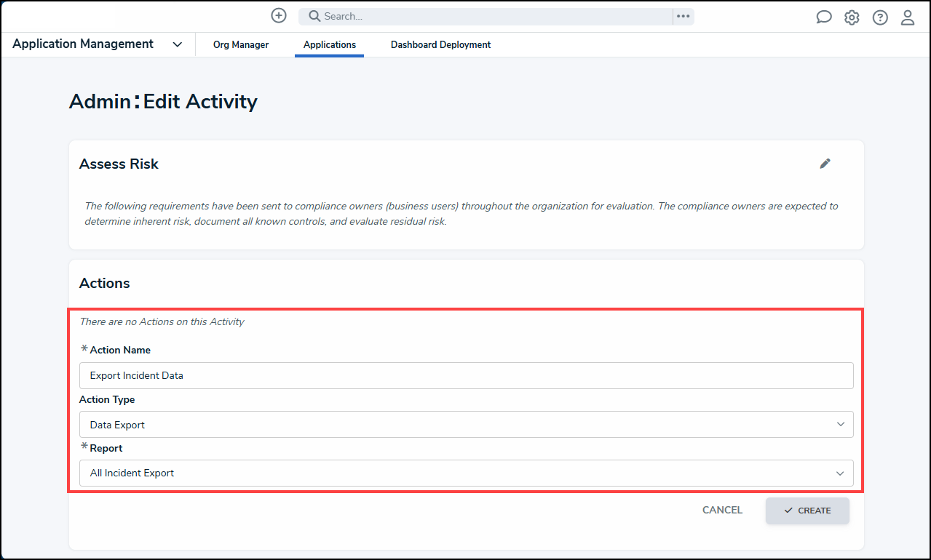Viewport: 931px width, 560px height.
Task: Go to the Dashboard Deployment tab
Action: [x=441, y=45]
